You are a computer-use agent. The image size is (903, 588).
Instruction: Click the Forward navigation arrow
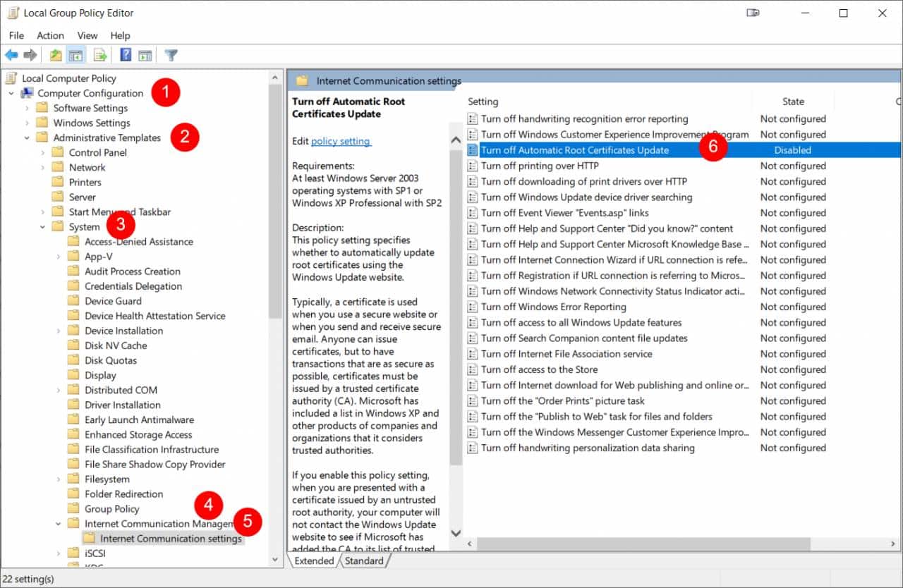tap(30, 55)
